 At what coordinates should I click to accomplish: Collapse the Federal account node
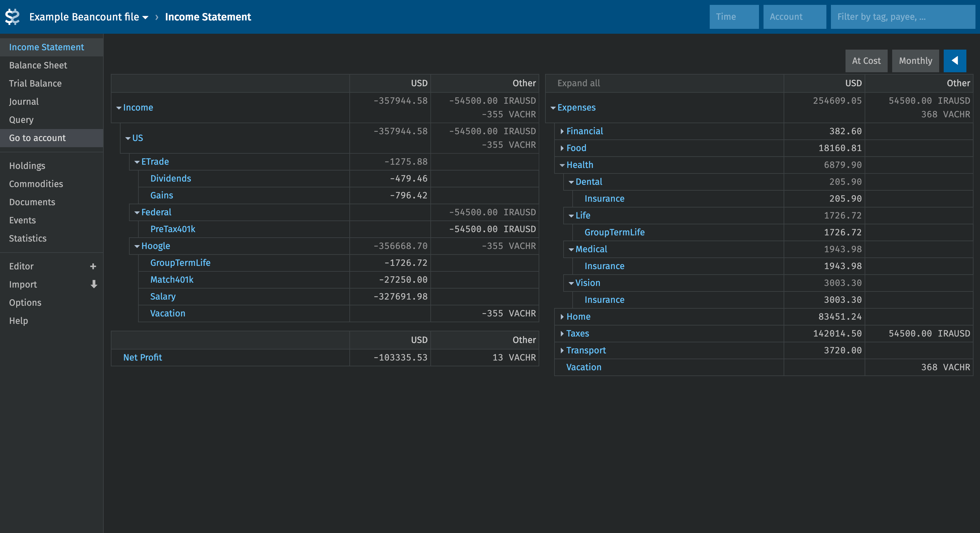coord(137,212)
